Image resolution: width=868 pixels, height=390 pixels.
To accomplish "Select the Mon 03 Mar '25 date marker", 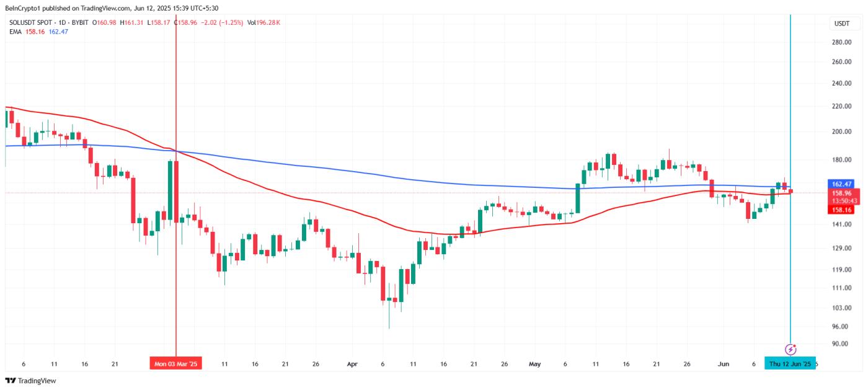I will [x=176, y=365].
